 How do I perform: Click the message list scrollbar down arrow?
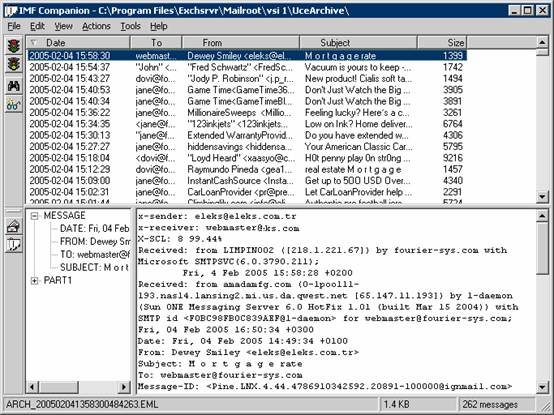[542, 196]
